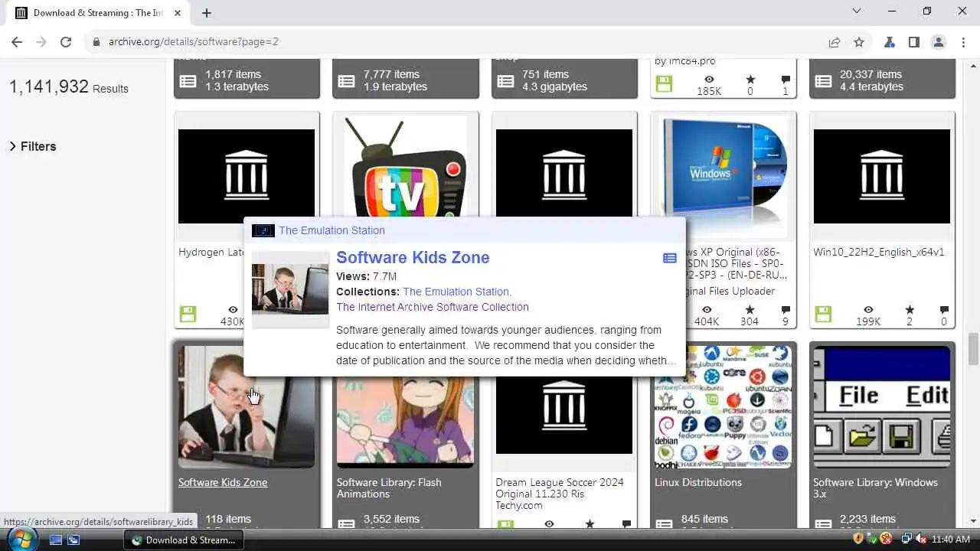Click the floppy icon on Hydrogen card
This screenshot has height=551, width=980.
pyautogui.click(x=188, y=314)
